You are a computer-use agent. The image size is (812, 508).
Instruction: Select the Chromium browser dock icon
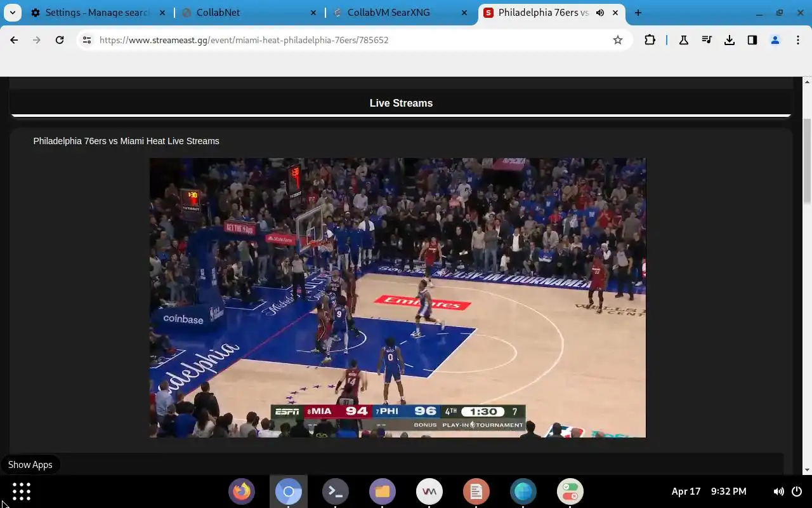289,491
